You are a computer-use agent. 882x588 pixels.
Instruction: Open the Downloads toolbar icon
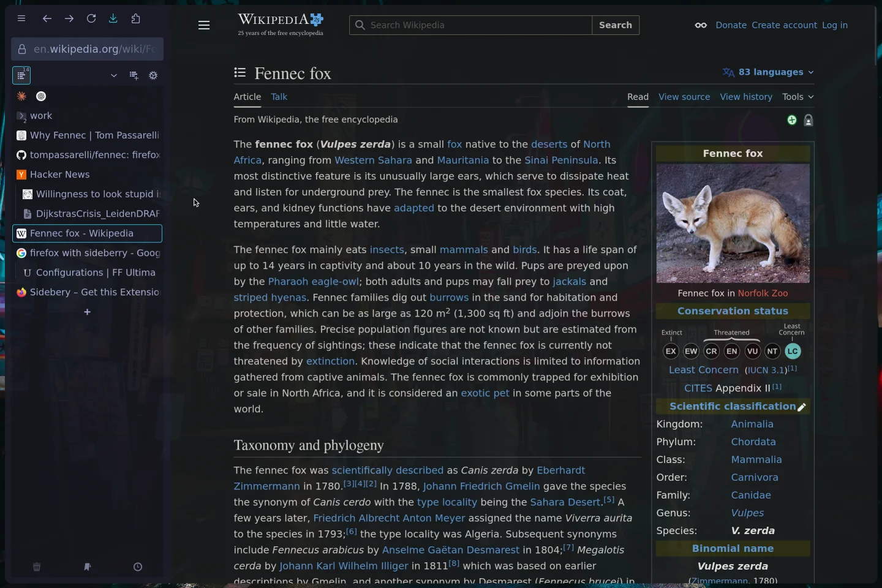coord(113,19)
